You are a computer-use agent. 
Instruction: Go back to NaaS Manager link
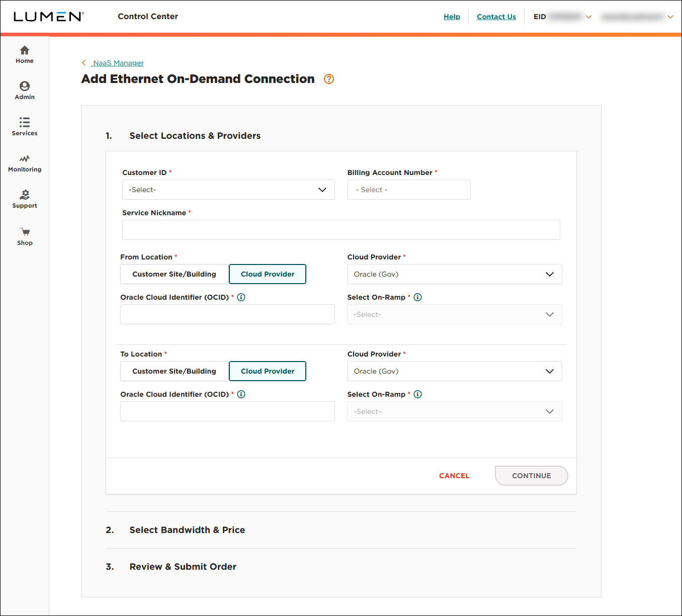click(118, 63)
